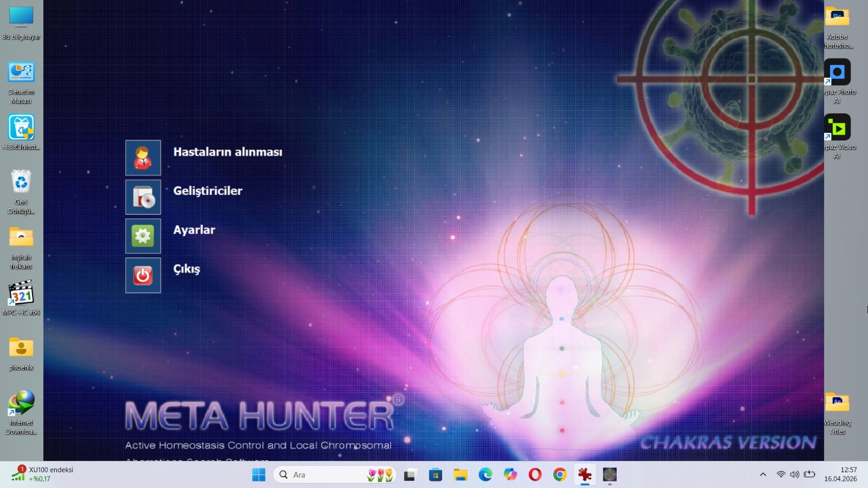Click the volume speaker tray icon

[x=794, y=474]
